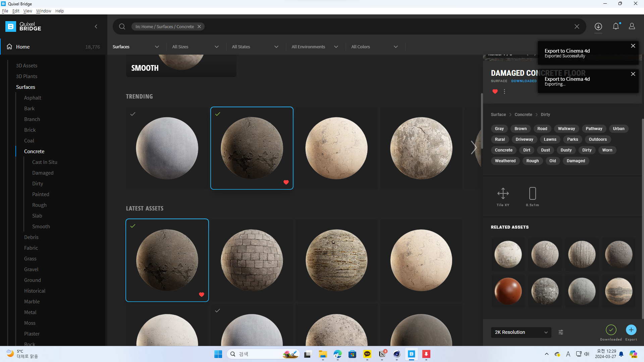The image size is (644, 362).
Task: Toggle favorite heart on Damaged Concrete Floor panel
Action: click(495, 92)
